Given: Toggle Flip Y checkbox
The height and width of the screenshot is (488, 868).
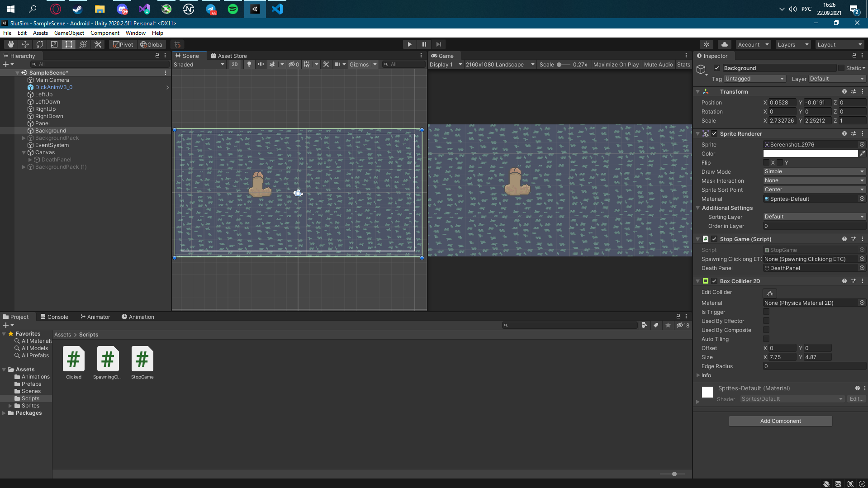Looking at the screenshot, I should point(780,162).
